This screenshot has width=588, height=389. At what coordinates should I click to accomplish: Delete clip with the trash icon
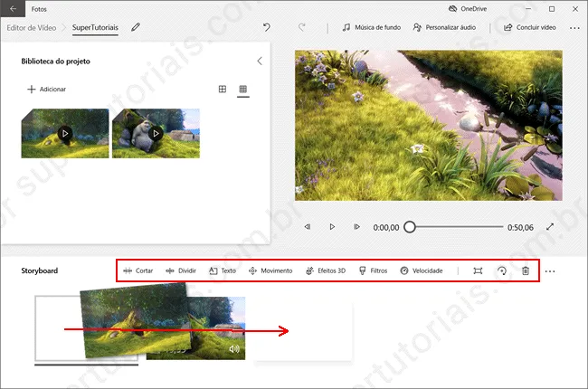tap(526, 270)
